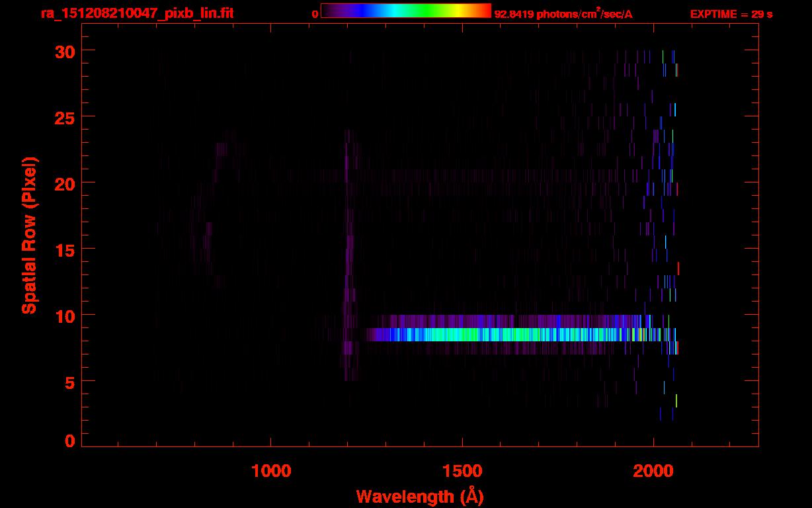Image resolution: width=812 pixels, height=508 pixels.
Task: Click the x-axis tick label 1000
Action: [271, 470]
